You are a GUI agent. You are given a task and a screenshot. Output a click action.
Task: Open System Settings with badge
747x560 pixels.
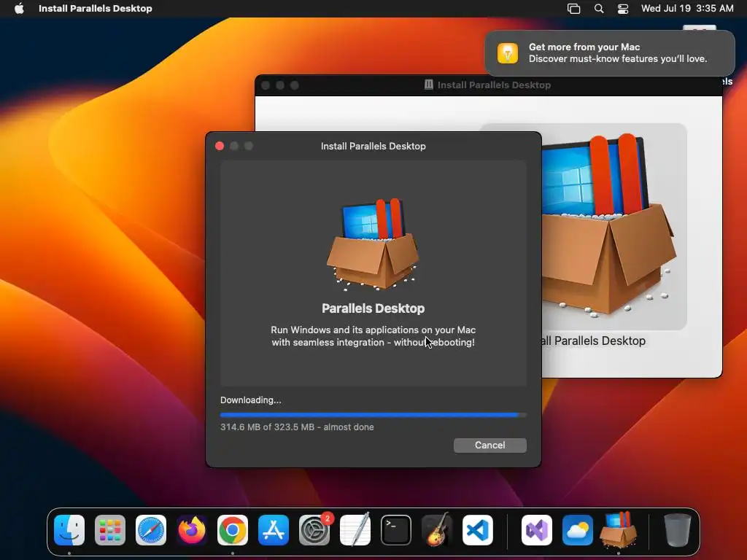pos(314,530)
